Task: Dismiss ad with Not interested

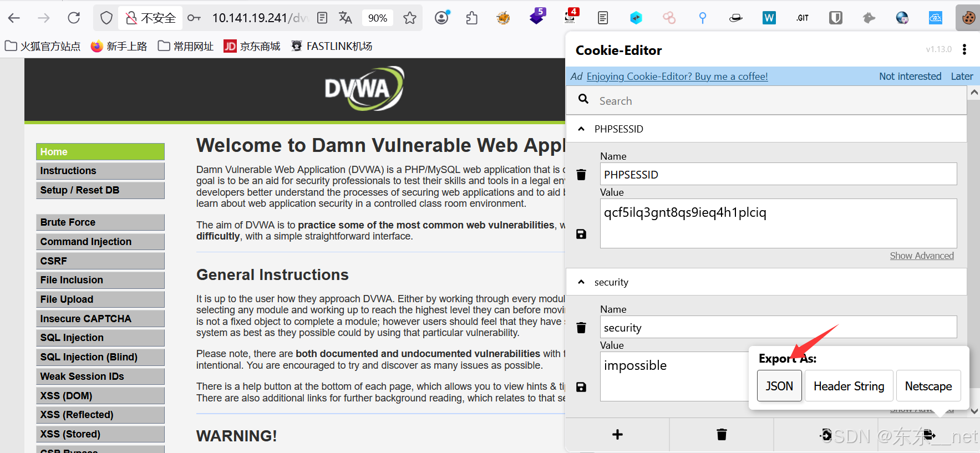Action: coord(910,77)
